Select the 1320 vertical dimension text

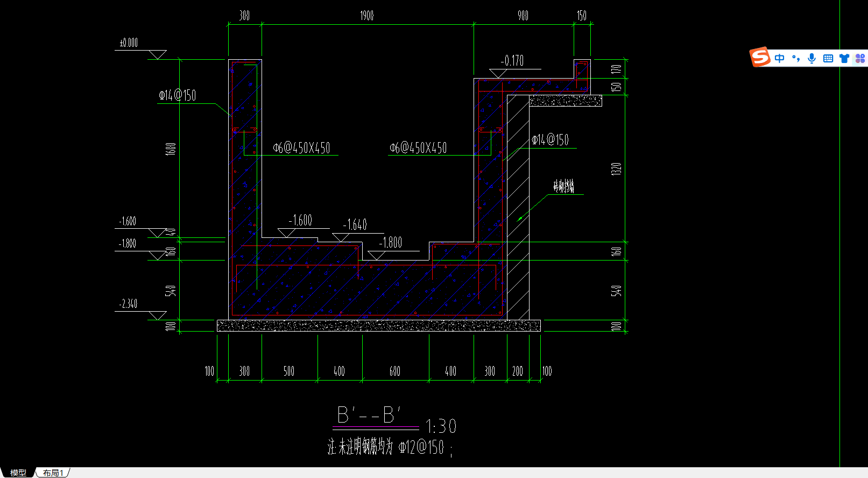(617, 169)
